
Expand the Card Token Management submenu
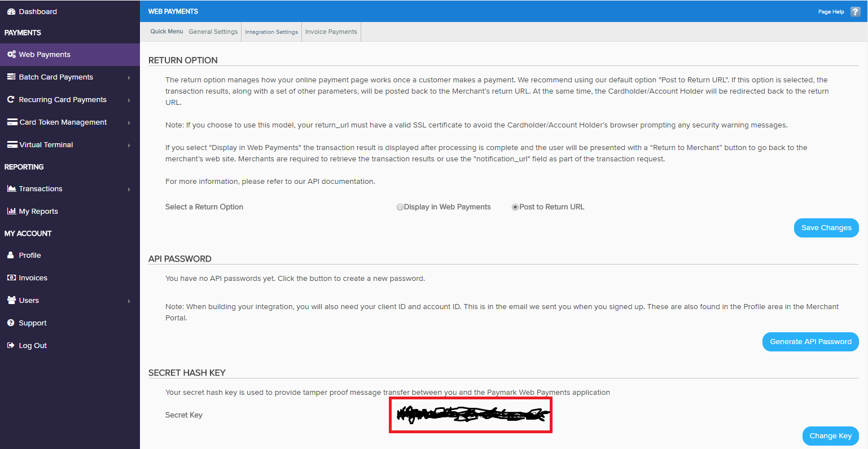tap(130, 122)
